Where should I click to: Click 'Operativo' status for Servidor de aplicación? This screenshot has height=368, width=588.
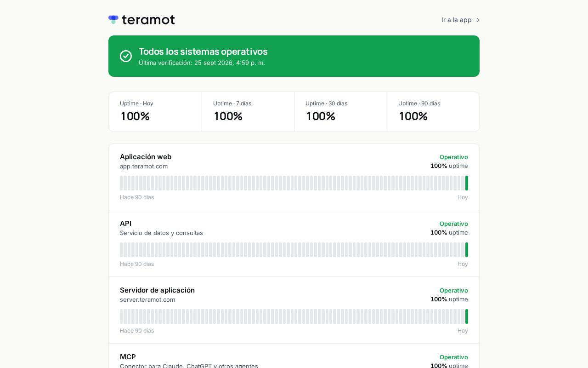tap(454, 290)
